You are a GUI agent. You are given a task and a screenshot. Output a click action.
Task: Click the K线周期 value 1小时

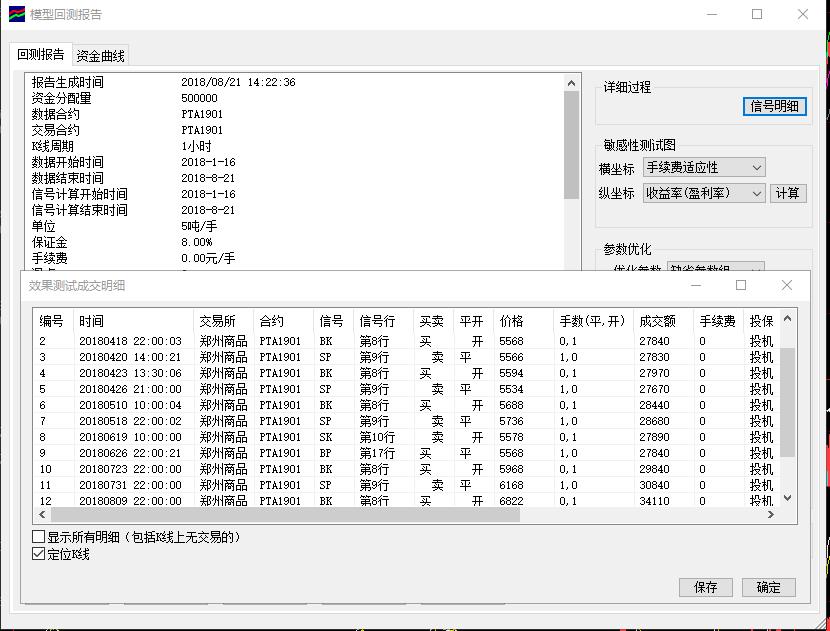[196, 146]
